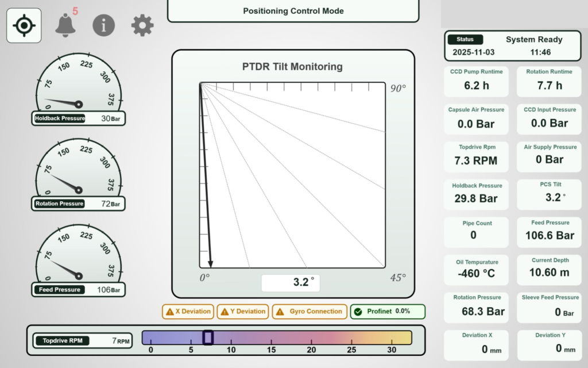Open the notifications bell with 5 alerts
Viewport: 588px width, 368px height.
pos(65,25)
